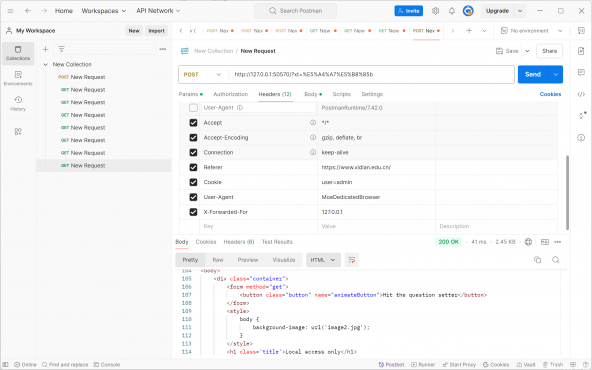This screenshot has height=370, width=592.
Task: Uncheck the Referer header checkbox
Action: point(193,167)
